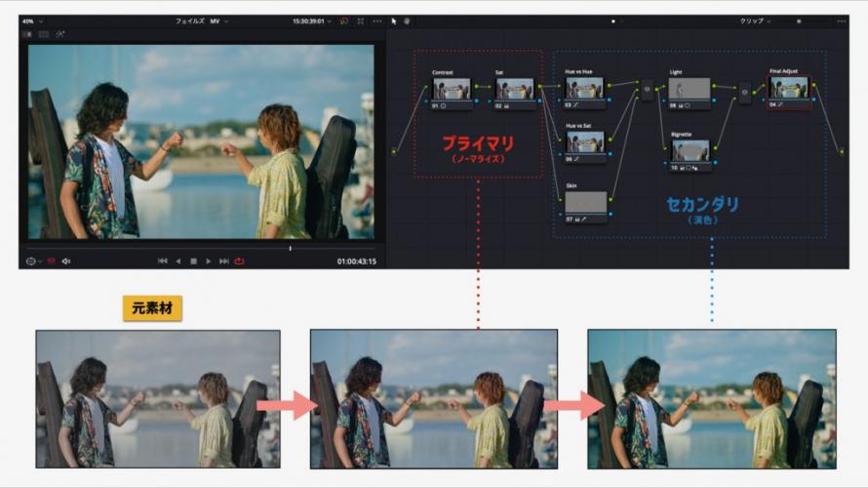Viewport: 868px width, 488px height.
Task: Click the window icon on node 01
Action: tap(443, 105)
